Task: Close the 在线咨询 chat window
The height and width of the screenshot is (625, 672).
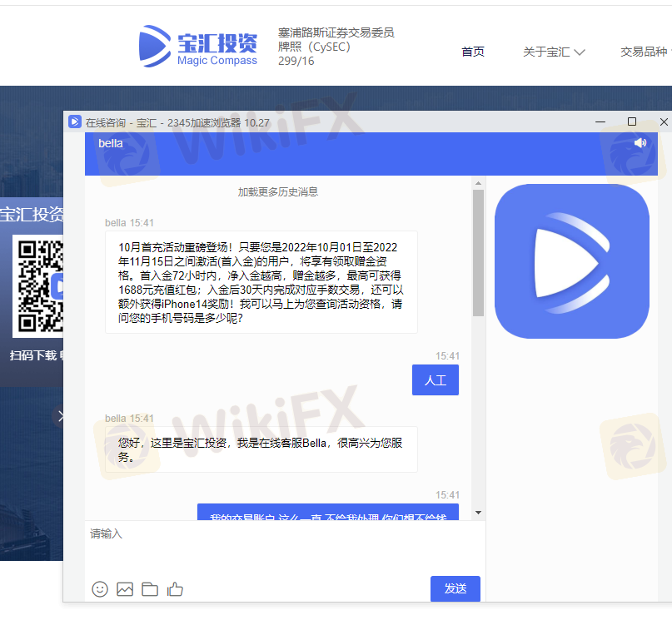Action: (x=664, y=122)
